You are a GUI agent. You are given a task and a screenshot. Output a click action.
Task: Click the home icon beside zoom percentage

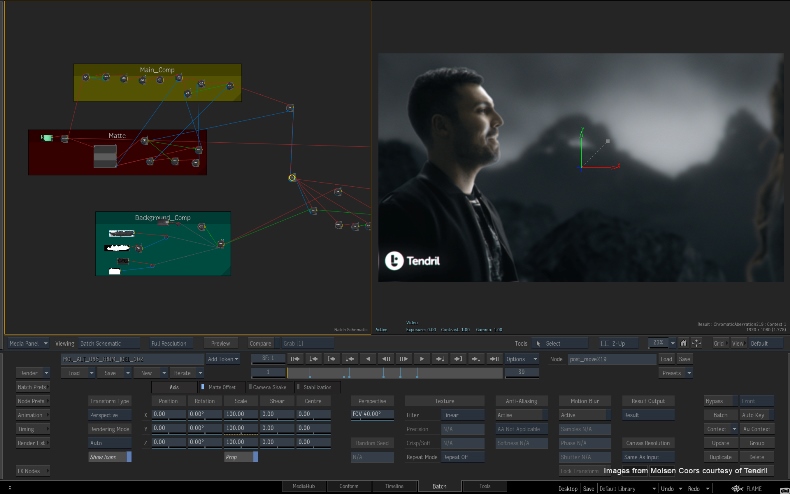click(x=684, y=343)
